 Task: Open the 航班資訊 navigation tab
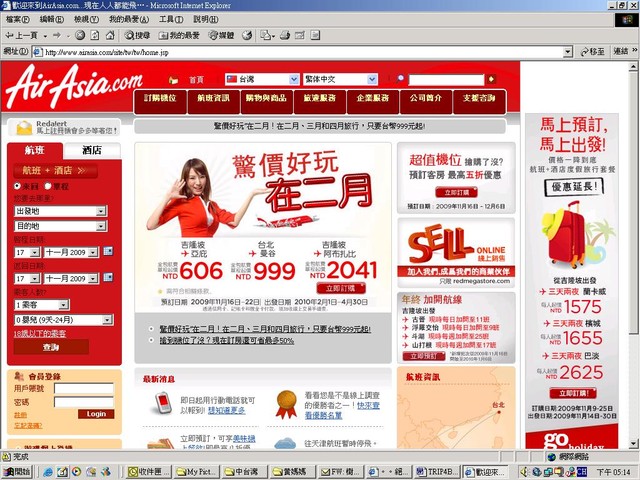(213, 100)
